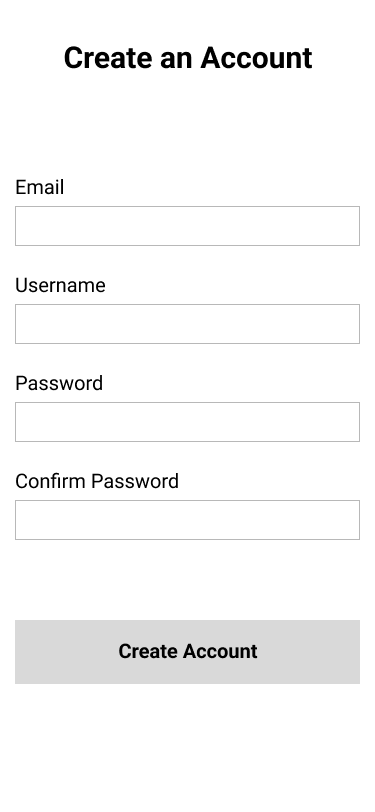The height and width of the screenshot is (812, 375).
Task: Select the last input field on form
Action: 187,519
